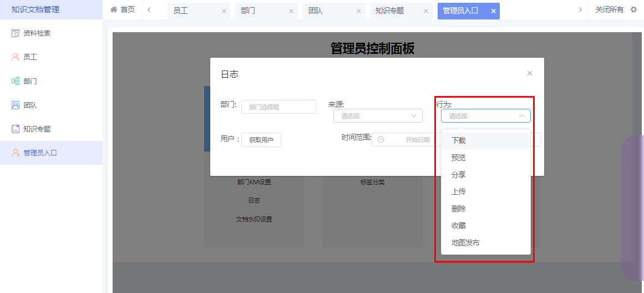Choose 地图发布 option in dropdown list

[465, 243]
